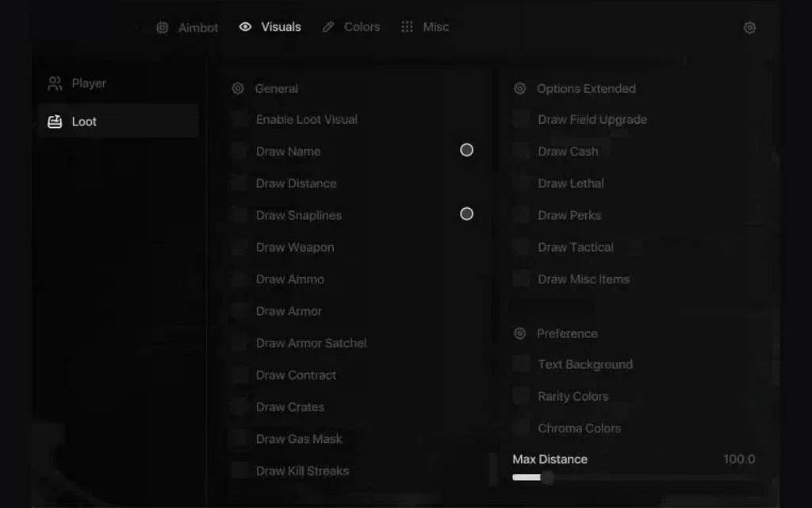
Task: Toggle the Draw Distance checkbox
Action: point(239,183)
